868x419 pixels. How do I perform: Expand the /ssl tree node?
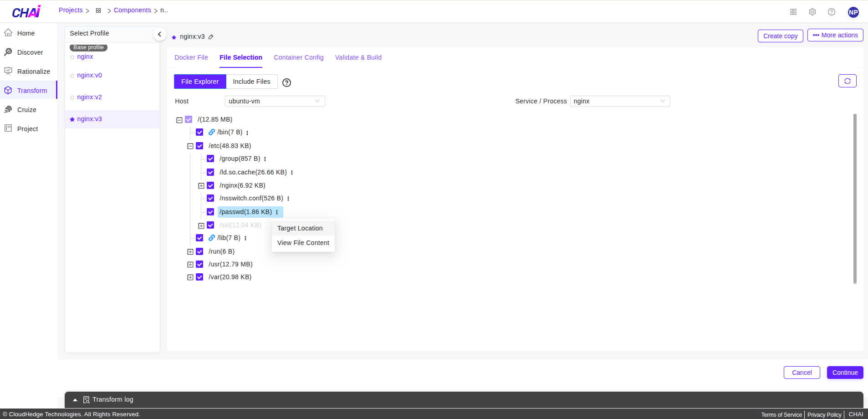coord(201,226)
